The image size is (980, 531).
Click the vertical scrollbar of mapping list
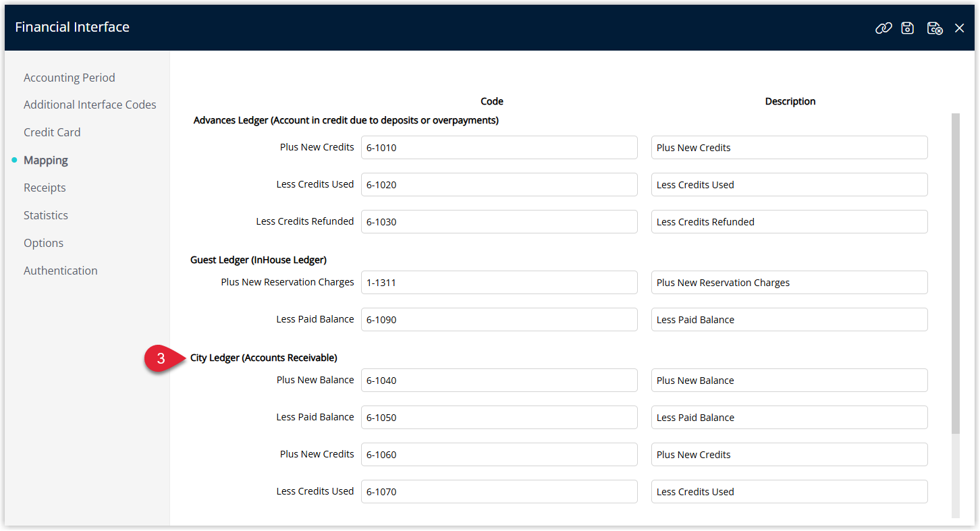(x=955, y=273)
